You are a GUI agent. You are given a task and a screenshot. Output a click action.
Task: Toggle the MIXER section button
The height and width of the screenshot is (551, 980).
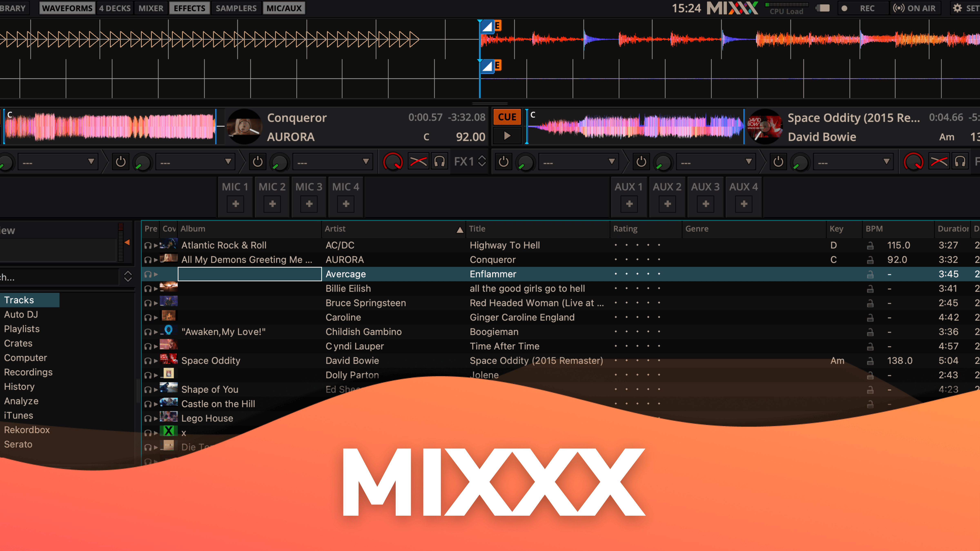(x=151, y=8)
